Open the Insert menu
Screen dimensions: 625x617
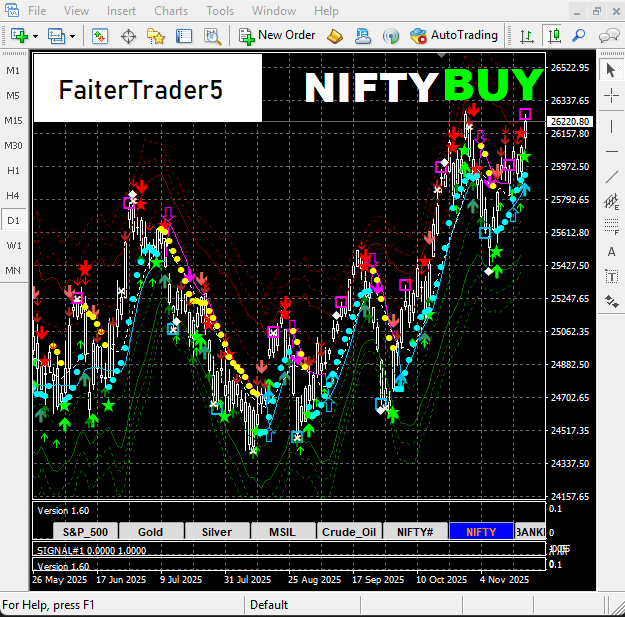(121, 11)
